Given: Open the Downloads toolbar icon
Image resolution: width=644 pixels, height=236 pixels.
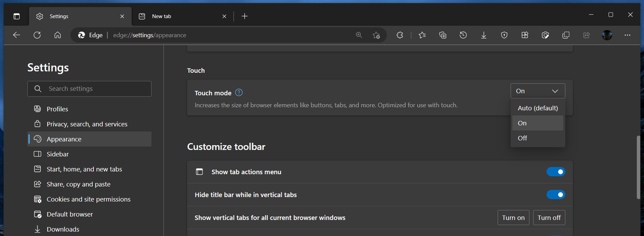Looking at the screenshot, I should (x=484, y=35).
